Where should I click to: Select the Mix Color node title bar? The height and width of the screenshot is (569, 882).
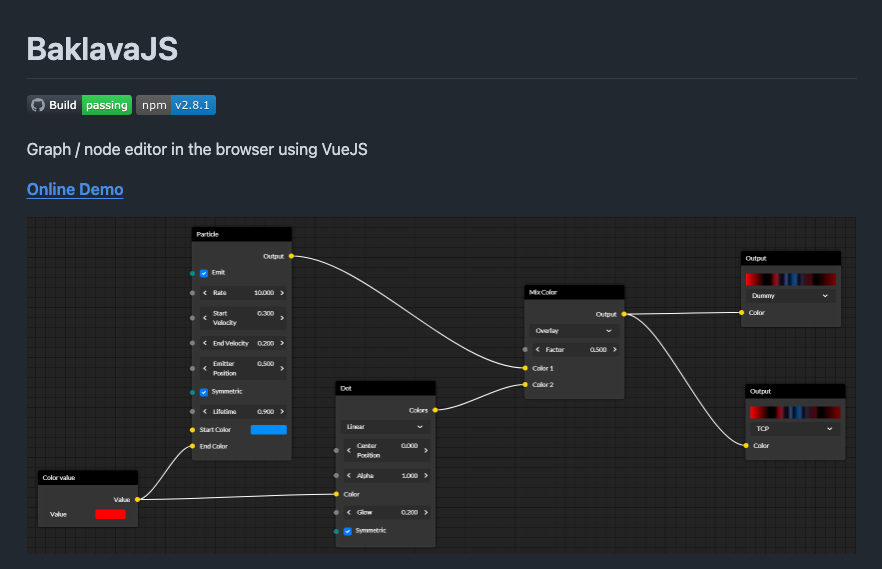click(x=574, y=292)
